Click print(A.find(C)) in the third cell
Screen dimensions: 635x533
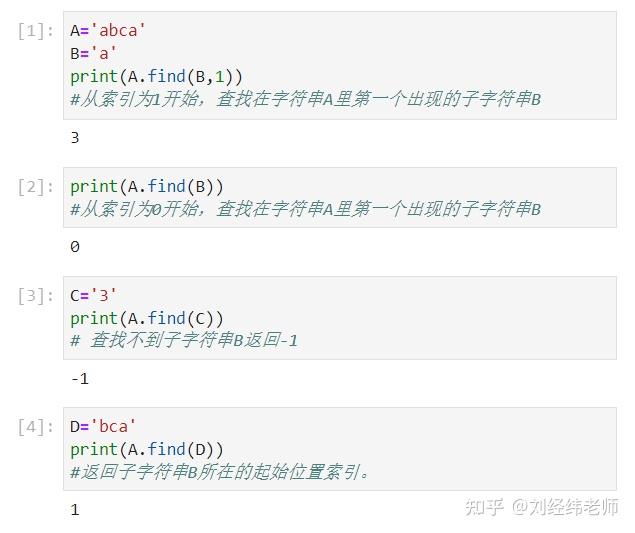pyautogui.click(x=147, y=319)
